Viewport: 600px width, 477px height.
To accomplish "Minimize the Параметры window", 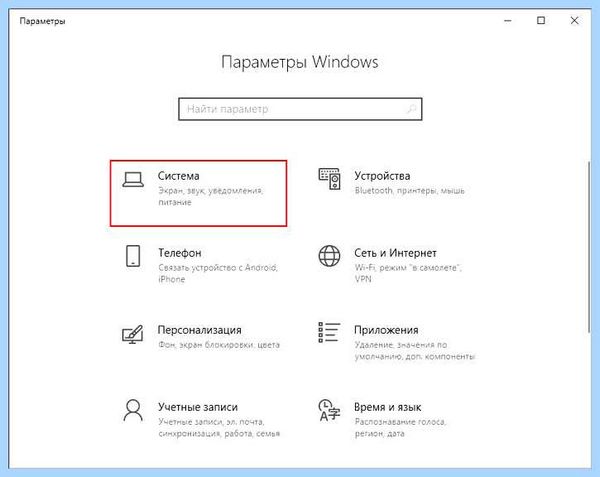I will coord(508,21).
